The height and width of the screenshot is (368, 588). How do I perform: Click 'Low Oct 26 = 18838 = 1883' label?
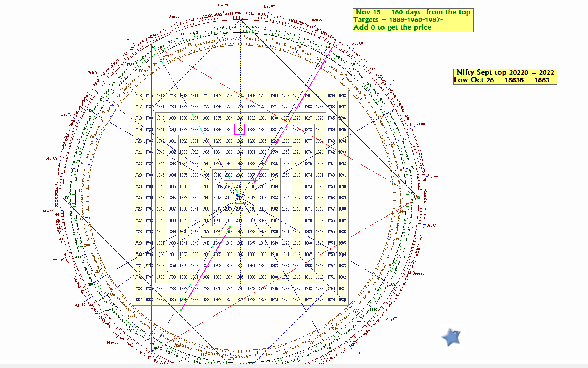pos(502,80)
